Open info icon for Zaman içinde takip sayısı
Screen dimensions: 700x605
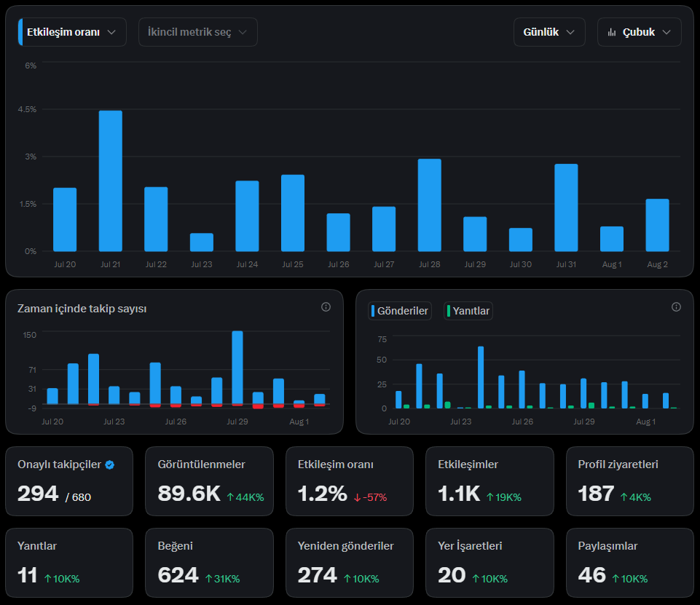[x=326, y=307]
